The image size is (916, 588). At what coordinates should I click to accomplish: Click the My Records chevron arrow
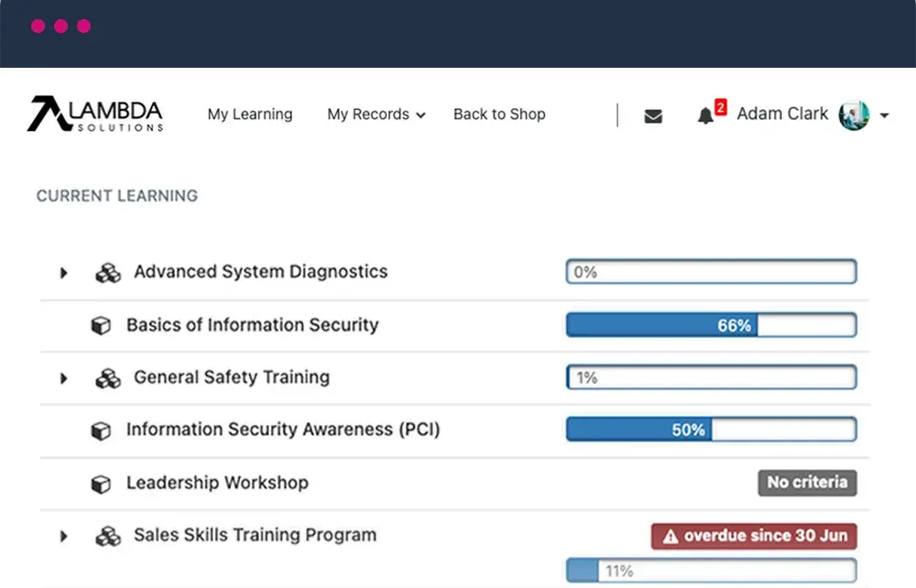420,115
